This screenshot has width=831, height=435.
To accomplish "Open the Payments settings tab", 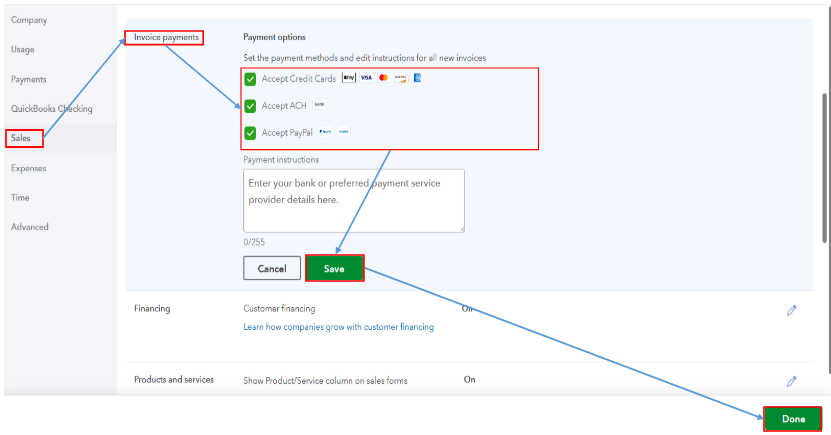I will pyautogui.click(x=29, y=79).
